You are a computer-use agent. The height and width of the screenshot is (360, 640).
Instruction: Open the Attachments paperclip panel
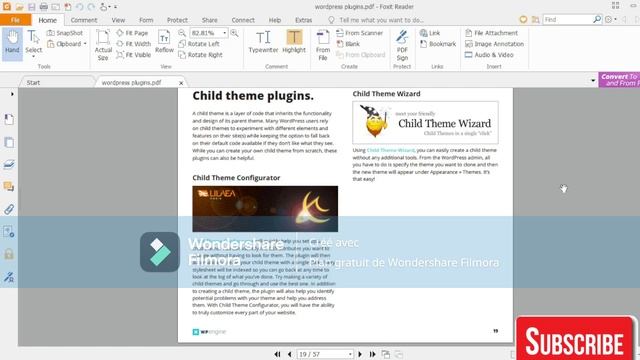pyautogui.click(x=9, y=209)
